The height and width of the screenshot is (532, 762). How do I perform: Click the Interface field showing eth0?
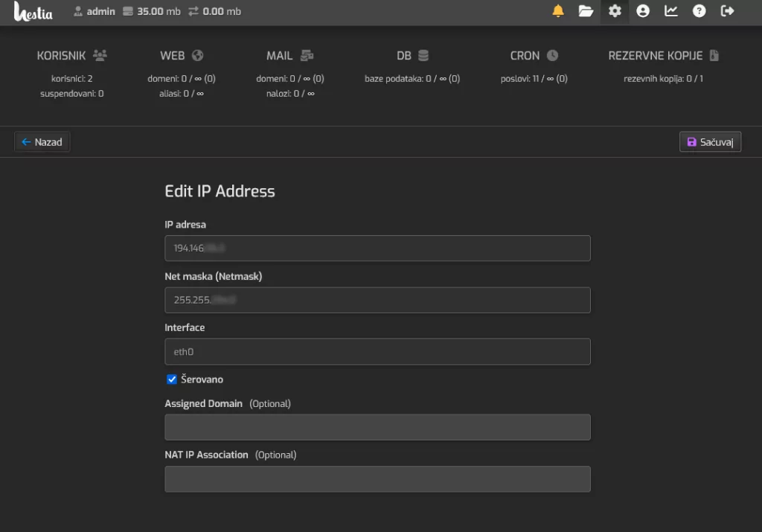[x=377, y=352]
